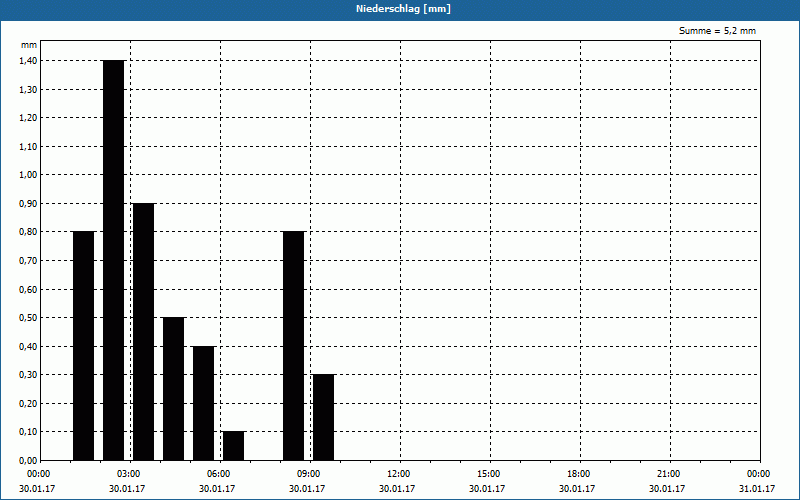
Task: Click the 09:00 time axis label
Action: point(308,474)
